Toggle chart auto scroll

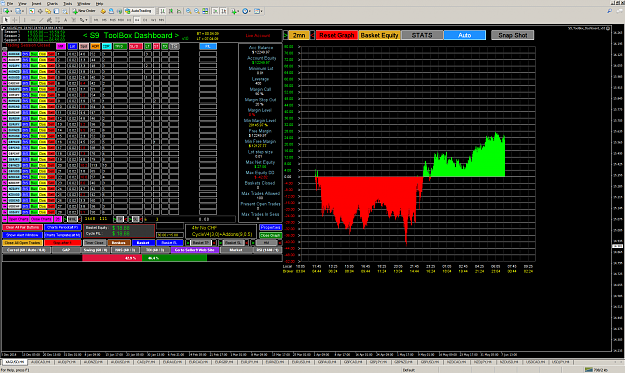(x=215, y=11)
